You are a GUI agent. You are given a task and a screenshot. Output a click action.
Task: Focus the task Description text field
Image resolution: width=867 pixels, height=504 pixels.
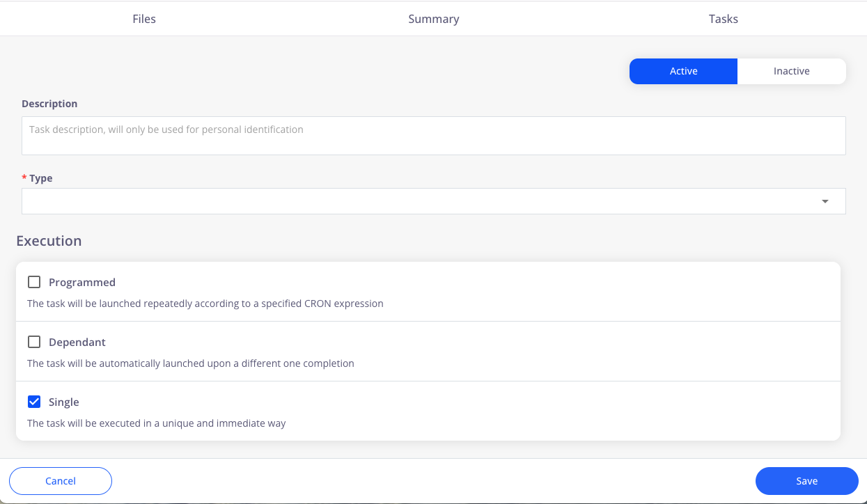(x=433, y=136)
